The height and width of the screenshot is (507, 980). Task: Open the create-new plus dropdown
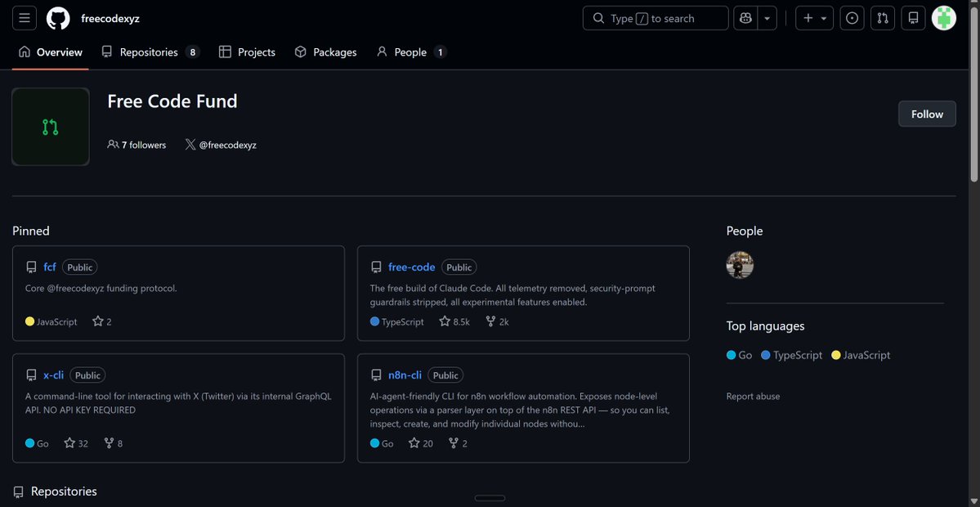[814, 18]
